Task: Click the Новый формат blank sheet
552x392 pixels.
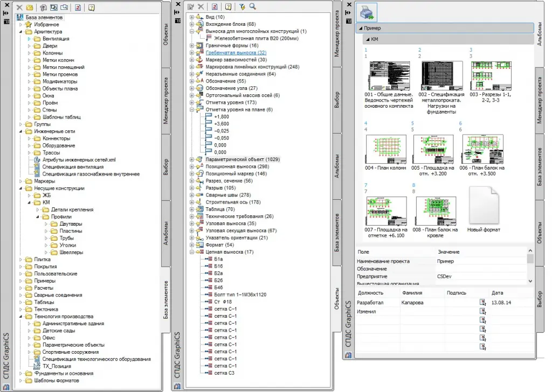Action: click(484, 205)
